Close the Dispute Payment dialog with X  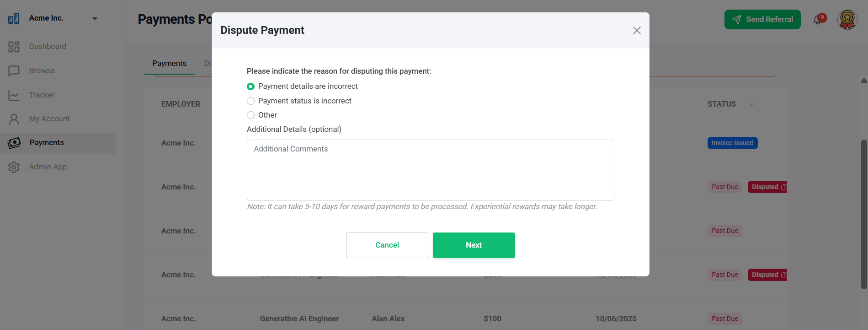[x=637, y=30]
